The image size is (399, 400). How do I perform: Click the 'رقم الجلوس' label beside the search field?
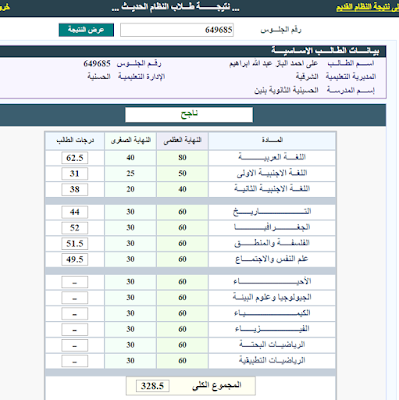pyautogui.click(x=281, y=30)
